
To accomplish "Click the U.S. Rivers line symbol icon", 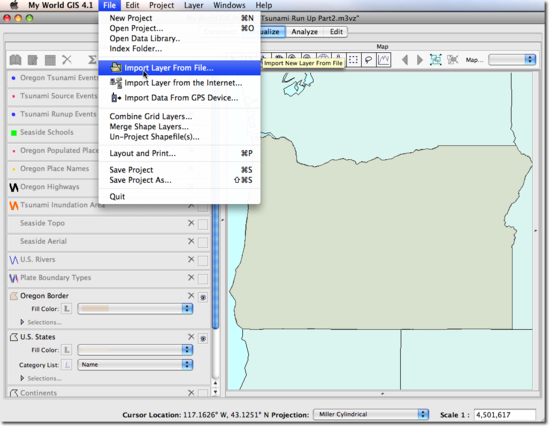I will tap(14, 260).
